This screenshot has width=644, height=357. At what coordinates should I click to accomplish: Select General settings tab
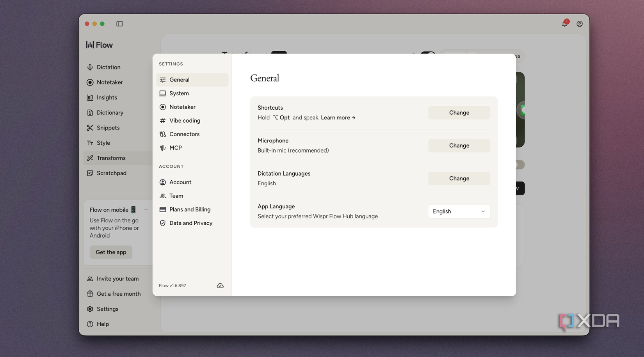pyautogui.click(x=192, y=80)
